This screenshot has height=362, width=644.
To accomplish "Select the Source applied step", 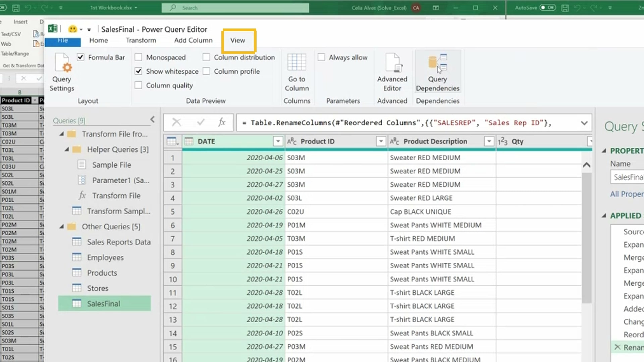I will click(x=633, y=232).
